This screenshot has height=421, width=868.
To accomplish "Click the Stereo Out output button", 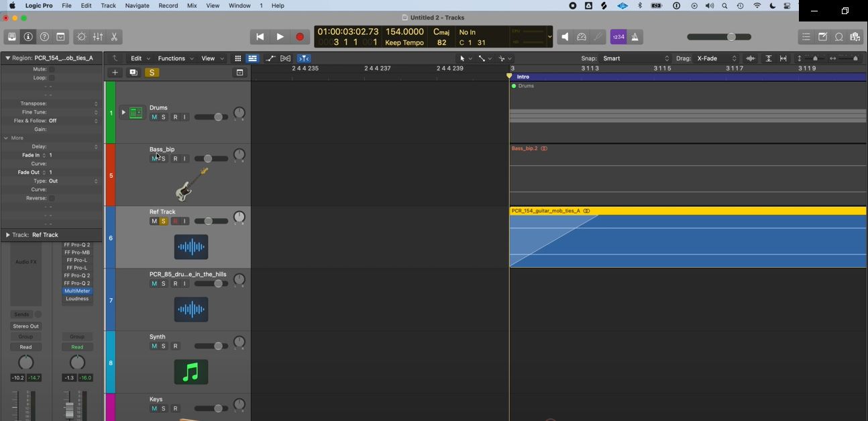I will [25, 326].
